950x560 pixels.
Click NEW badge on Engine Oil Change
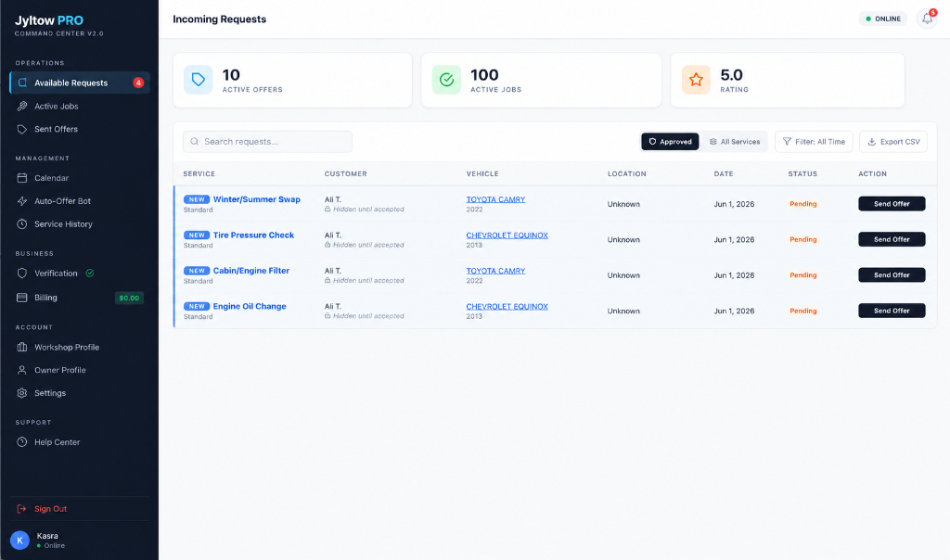[197, 306]
